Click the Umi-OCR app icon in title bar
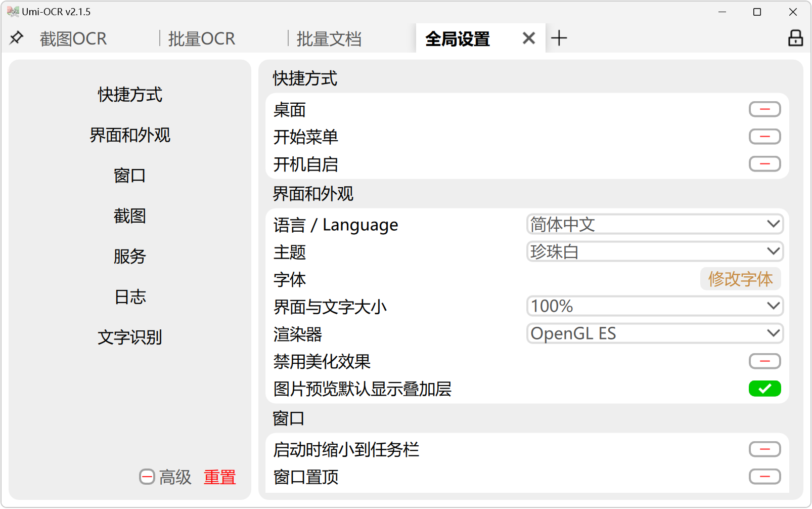The image size is (812, 509). pyautogui.click(x=13, y=12)
